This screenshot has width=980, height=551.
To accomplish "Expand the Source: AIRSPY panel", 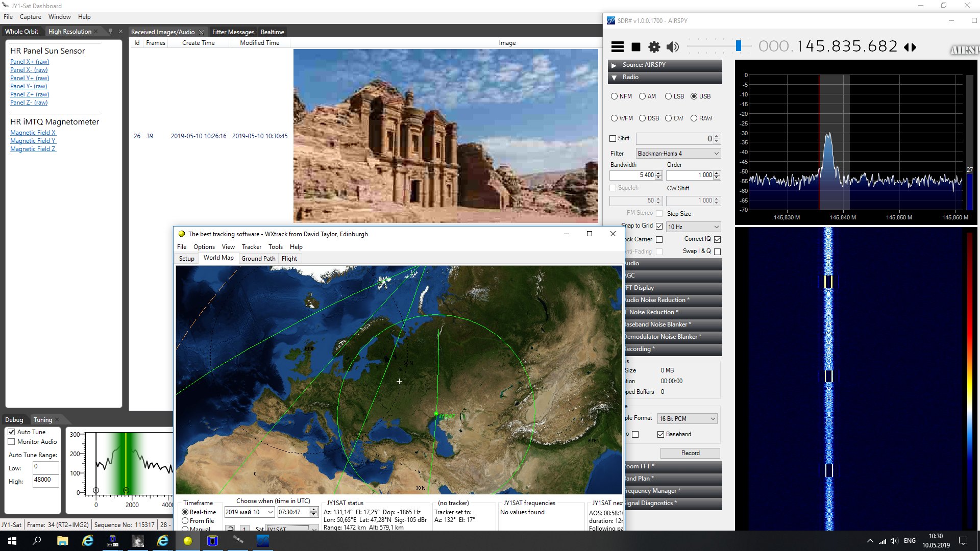I will click(665, 65).
